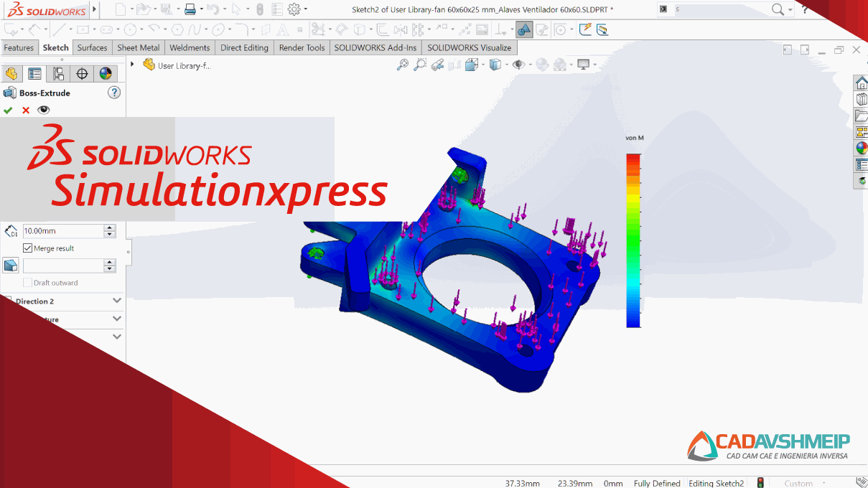This screenshot has height=488, width=868.
Task: Select the Thin Feature direction icon
Action: pyautogui.click(x=10, y=265)
